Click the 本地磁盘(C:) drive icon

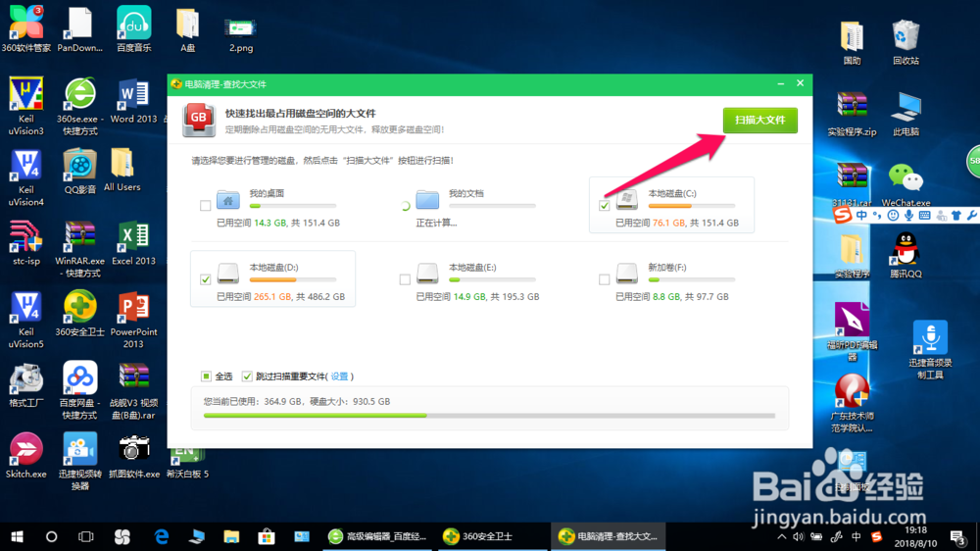627,199
